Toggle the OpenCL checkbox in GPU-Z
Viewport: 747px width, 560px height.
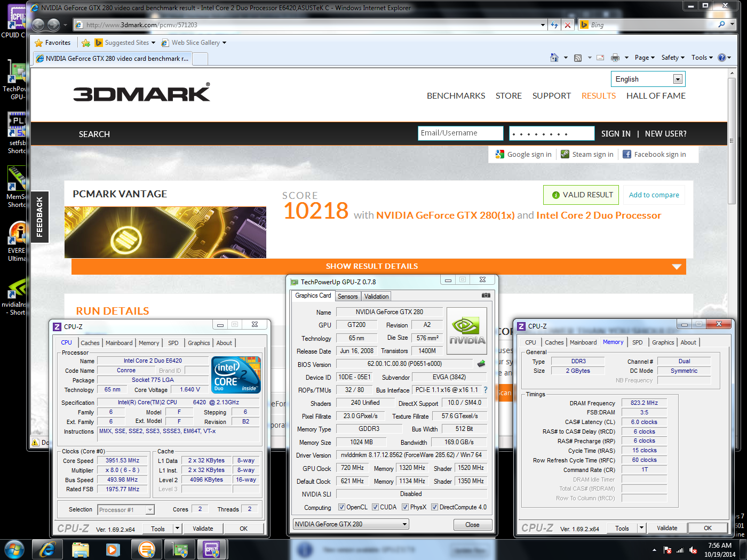tap(341, 507)
